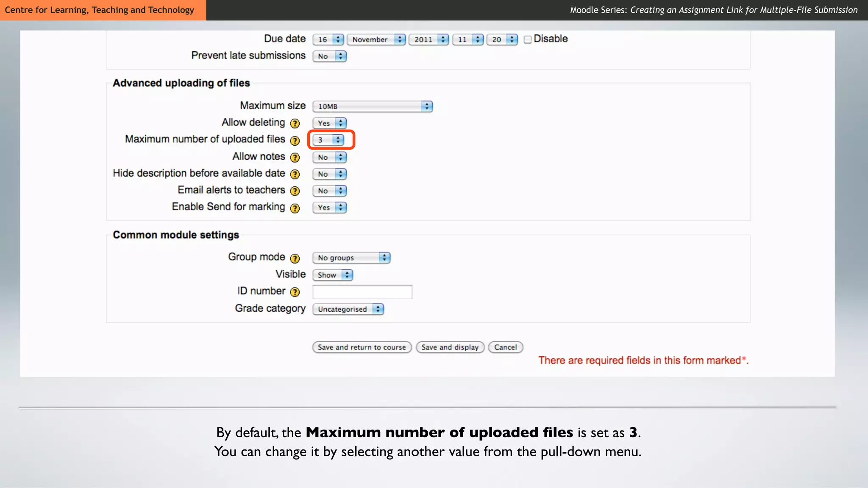Open the Group mode dropdown showing No groups
The width and height of the screenshot is (868, 488).
351,258
